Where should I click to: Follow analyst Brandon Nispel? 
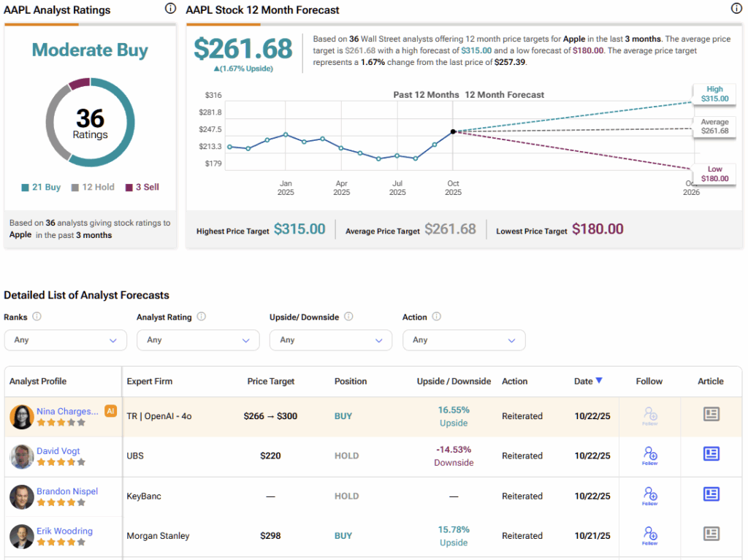tap(649, 496)
